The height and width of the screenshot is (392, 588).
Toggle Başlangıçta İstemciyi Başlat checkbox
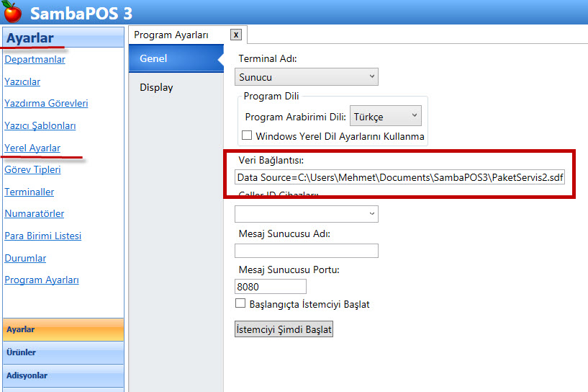click(240, 304)
